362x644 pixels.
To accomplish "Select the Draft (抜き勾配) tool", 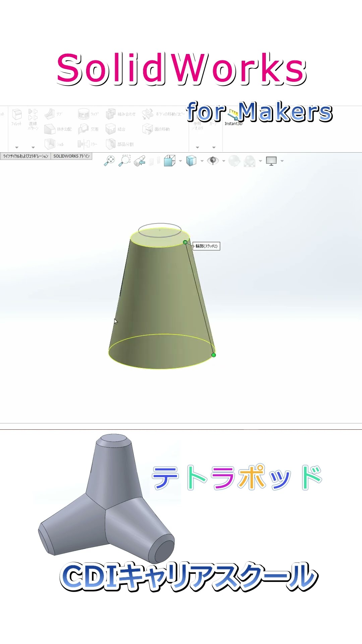I will [58, 129].
